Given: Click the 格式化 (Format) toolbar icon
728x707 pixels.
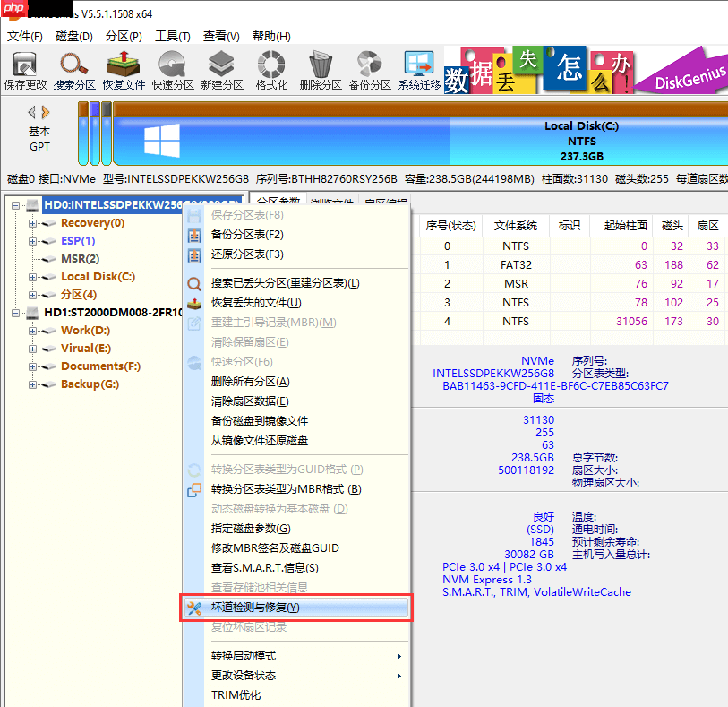Looking at the screenshot, I should click(x=270, y=69).
